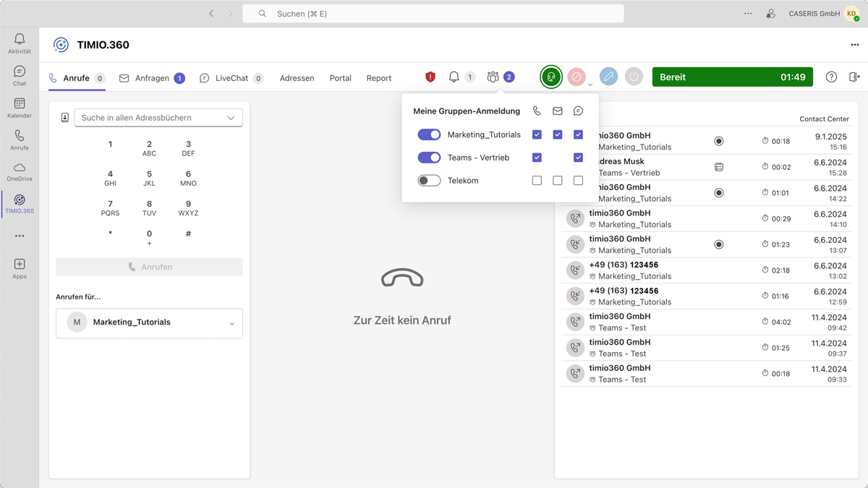Click the group login people icon

[x=493, y=77]
